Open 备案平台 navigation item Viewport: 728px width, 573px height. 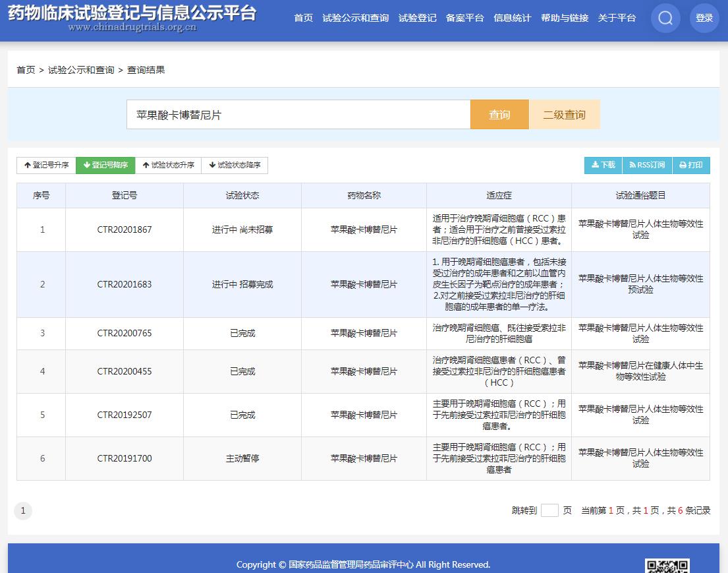click(464, 18)
